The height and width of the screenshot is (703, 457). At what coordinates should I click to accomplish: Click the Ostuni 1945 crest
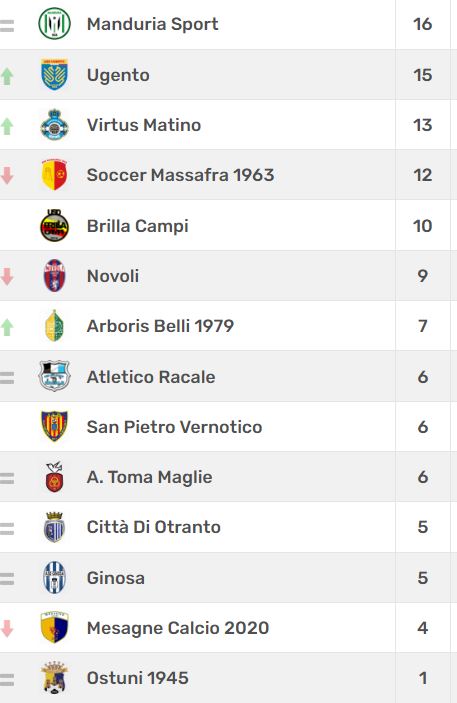point(54,678)
